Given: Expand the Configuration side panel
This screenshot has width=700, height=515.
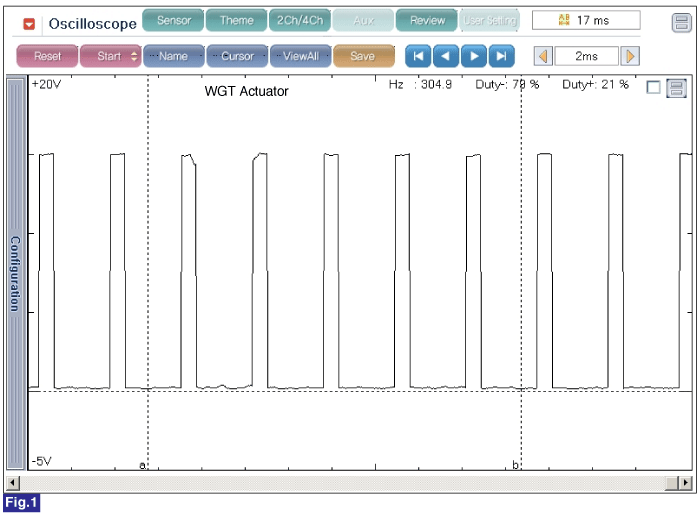Looking at the screenshot, I should pyautogui.click(x=16, y=273).
